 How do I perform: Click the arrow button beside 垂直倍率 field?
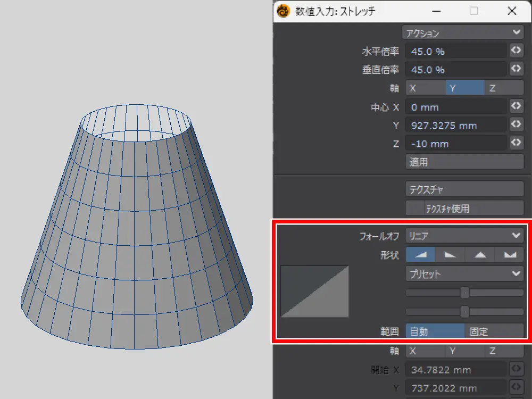(516, 69)
